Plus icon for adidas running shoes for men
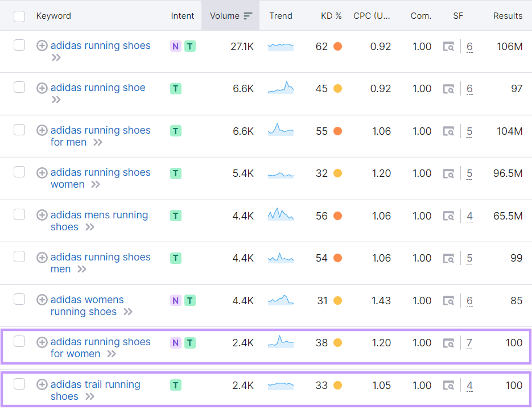Screen dimensions: 532x410 (42, 130)
